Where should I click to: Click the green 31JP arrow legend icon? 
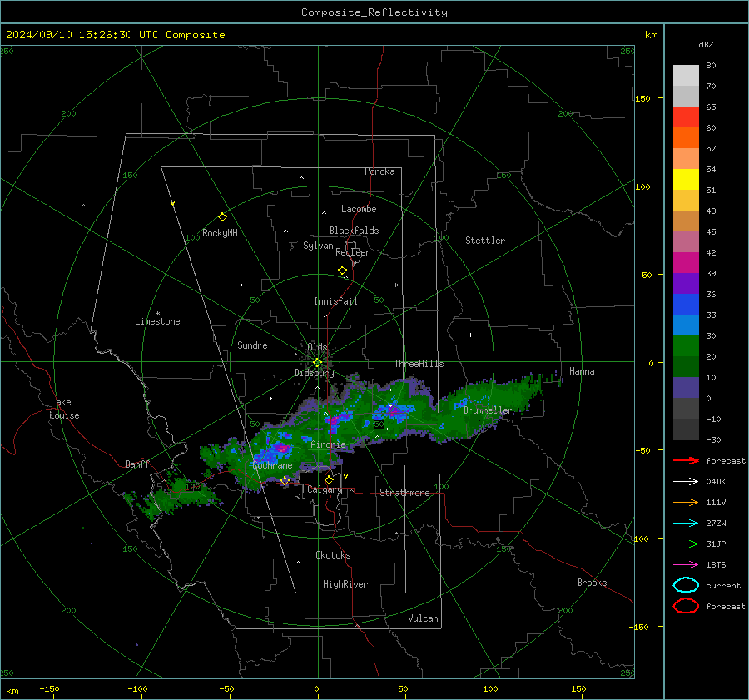pos(686,544)
